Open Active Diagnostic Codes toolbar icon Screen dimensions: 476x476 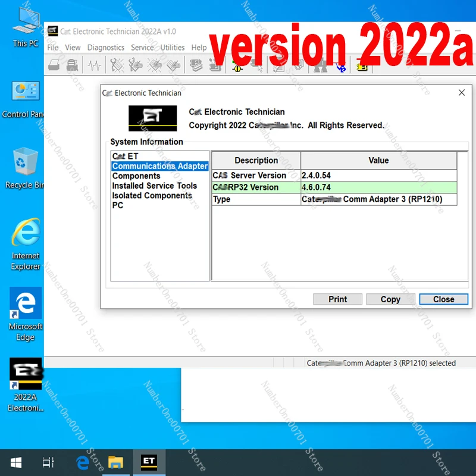pos(117,65)
